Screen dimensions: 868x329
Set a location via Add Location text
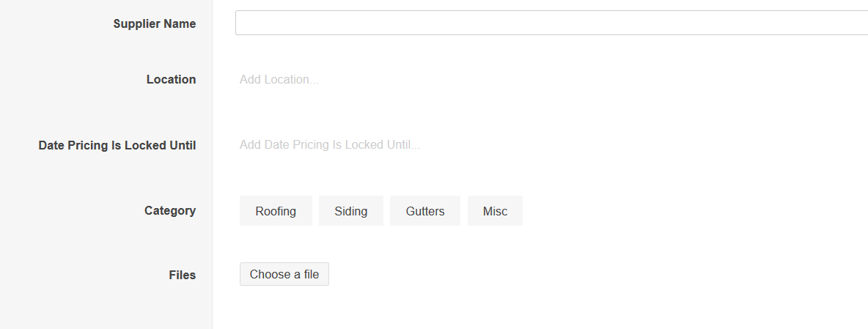click(279, 79)
